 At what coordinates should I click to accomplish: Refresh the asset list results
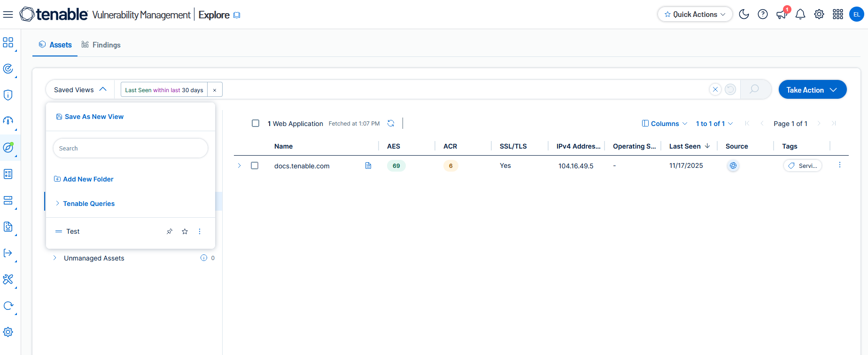point(391,123)
